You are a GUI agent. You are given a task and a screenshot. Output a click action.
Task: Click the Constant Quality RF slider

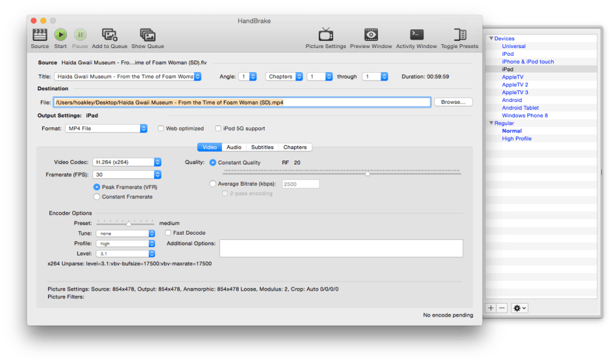(x=342, y=172)
